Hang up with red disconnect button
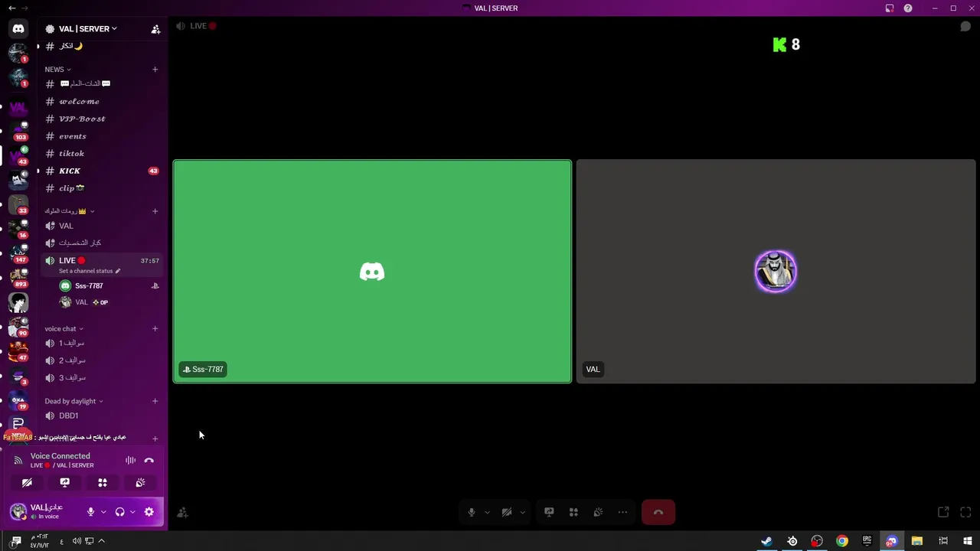Viewport: 980px width, 551px height. 658,512
